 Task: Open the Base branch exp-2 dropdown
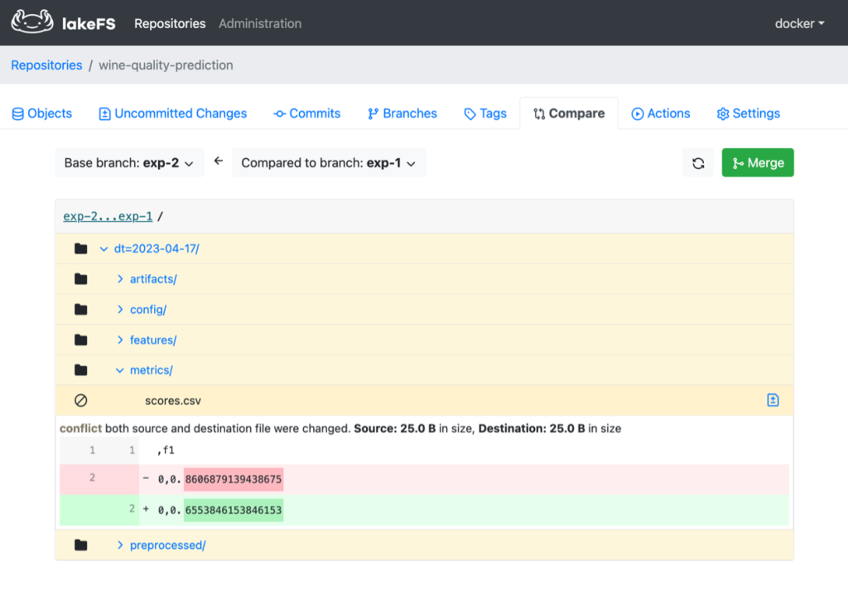click(130, 163)
